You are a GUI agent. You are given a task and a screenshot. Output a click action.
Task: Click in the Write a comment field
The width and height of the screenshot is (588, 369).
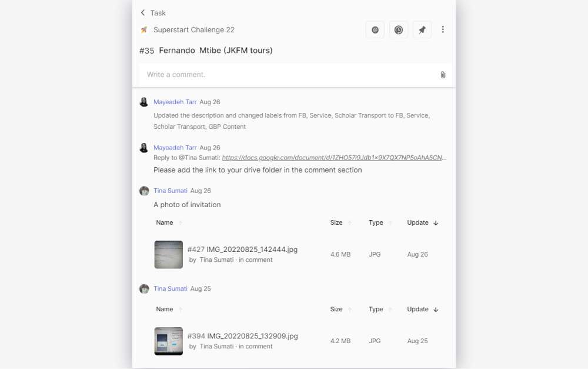(x=288, y=75)
